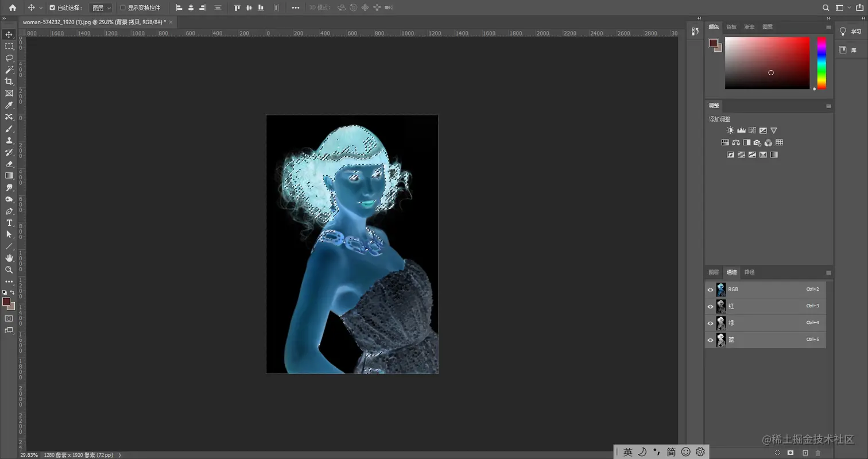Viewport: 868px width, 459px height.
Task: Click the save selection as channel icon
Action: click(x=790, y=453)
